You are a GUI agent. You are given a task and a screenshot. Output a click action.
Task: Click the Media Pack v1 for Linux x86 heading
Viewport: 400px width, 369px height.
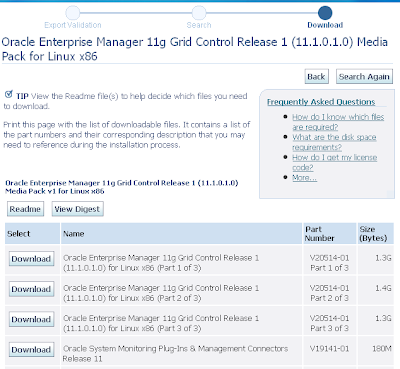(x=122, y=187)
